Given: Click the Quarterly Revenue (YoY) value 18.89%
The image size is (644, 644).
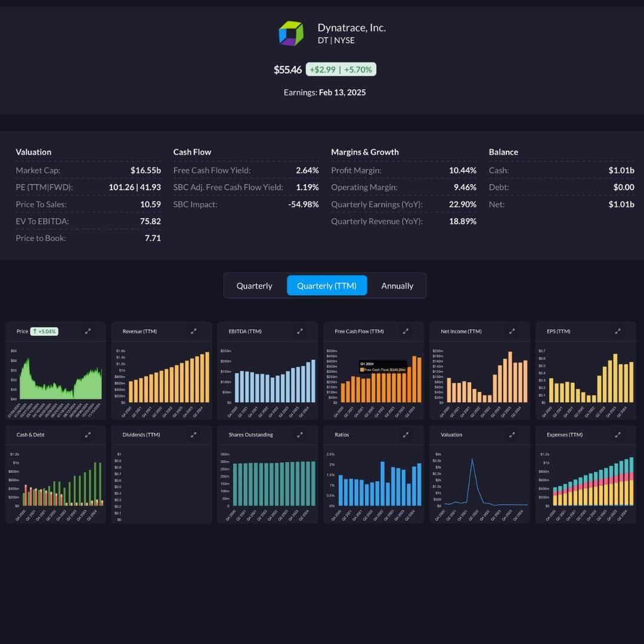Looking at the screenshot, I should pyautogui.click(x=463, y=221).
